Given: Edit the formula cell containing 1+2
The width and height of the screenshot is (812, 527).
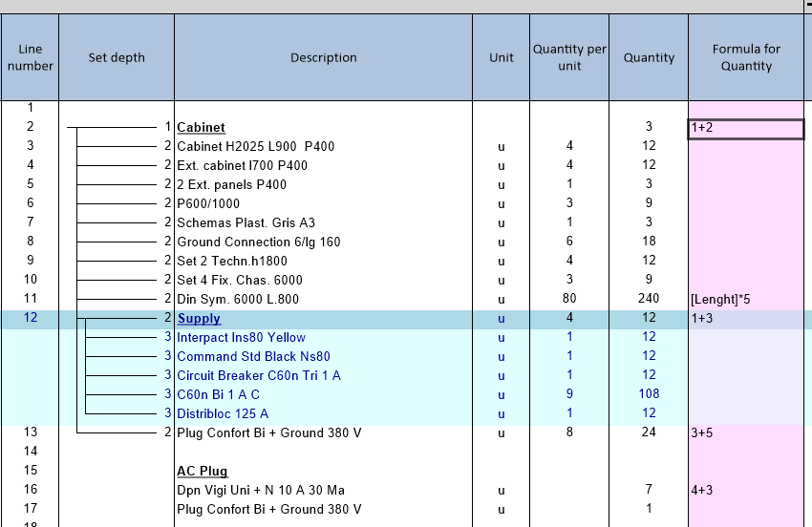Looking at the screenshot, I should click(x=745, y=128).
